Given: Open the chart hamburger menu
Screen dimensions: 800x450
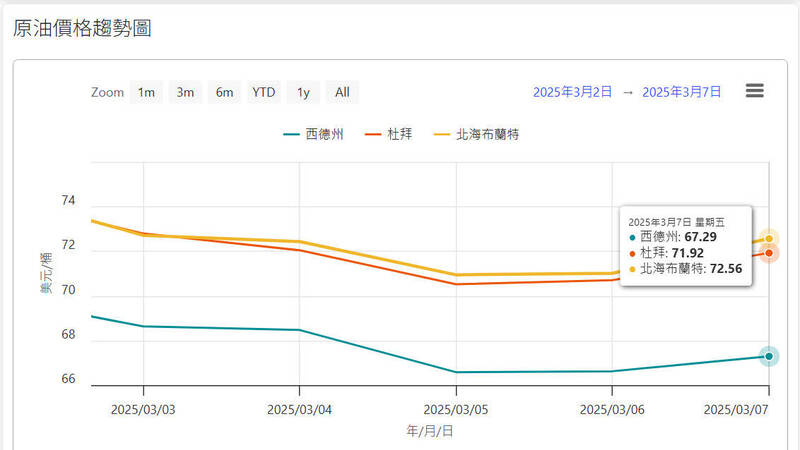Looking at the screenshot, I should click(x=755, y=91).
